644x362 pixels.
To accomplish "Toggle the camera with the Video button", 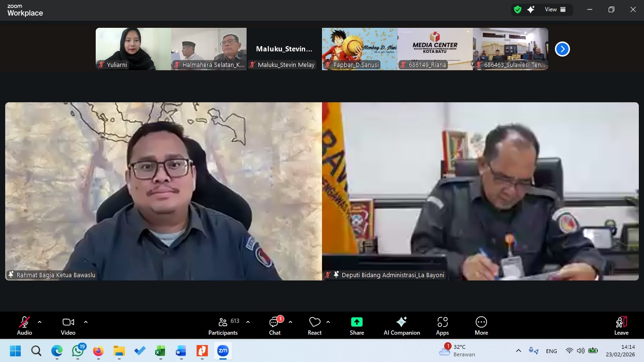I will (x=68, y=326).
